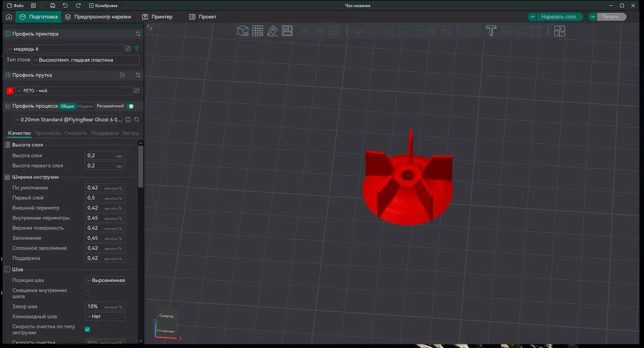Select the Rotate tool in viewport toolbar
The height and width of the screenshot is (348, 644).
tap(373, 31)
